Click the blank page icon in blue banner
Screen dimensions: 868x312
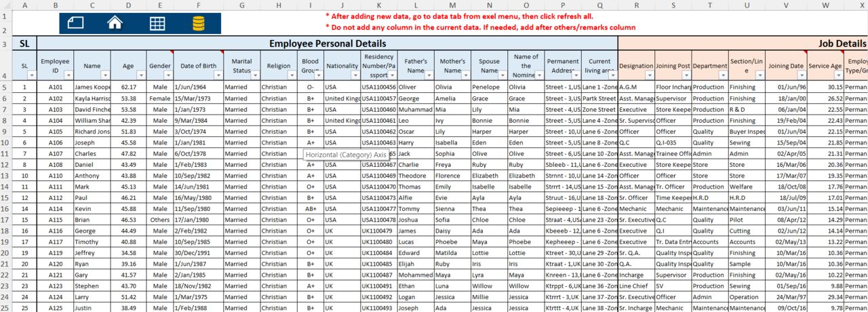pos(75,22)
